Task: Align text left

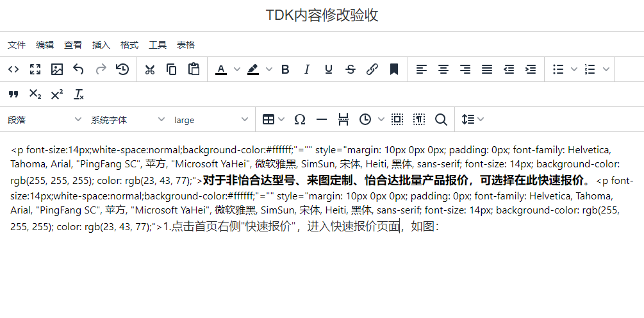Action: tap(422, 69)
